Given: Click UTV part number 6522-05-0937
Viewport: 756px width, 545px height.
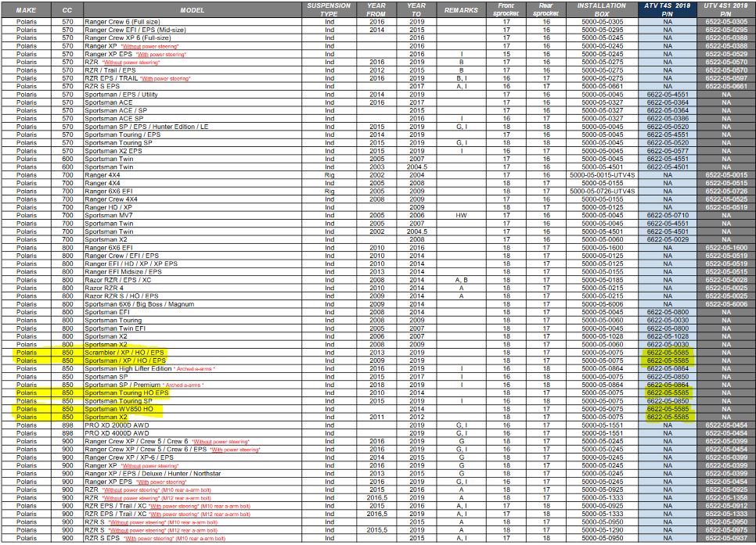Looking at the screenshot, I should (725, 538).
